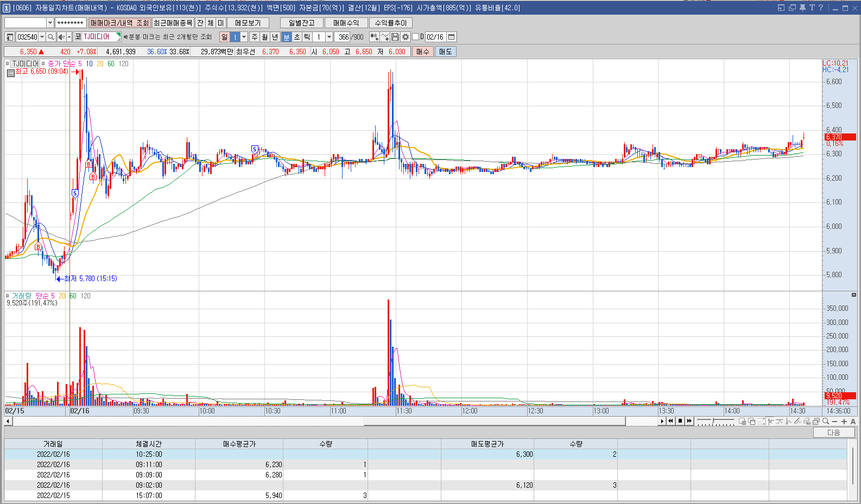Click the 09:02:00 trade row
861x504 pixels.
tap(426, 485)
